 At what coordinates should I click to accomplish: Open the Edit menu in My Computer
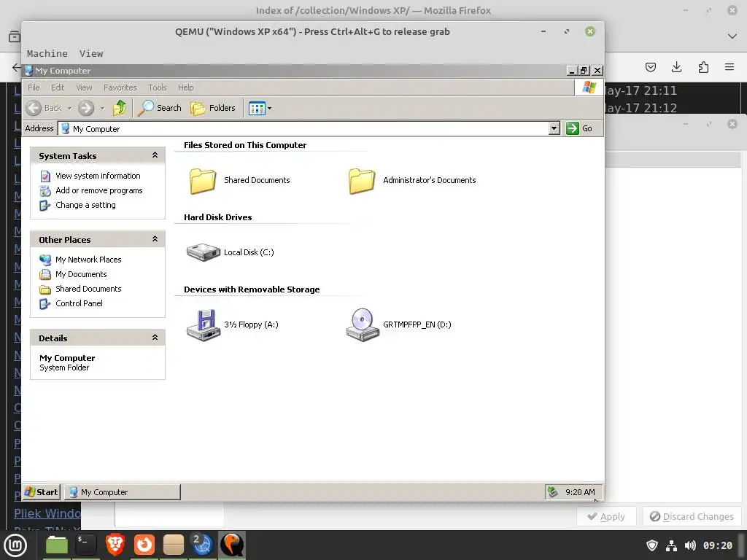tap(58, 87)
